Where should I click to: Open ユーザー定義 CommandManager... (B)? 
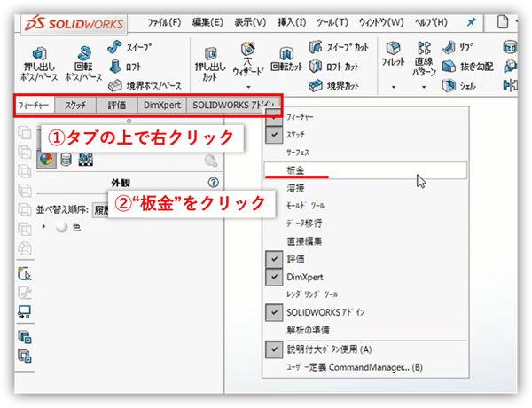tap(365, 367)
